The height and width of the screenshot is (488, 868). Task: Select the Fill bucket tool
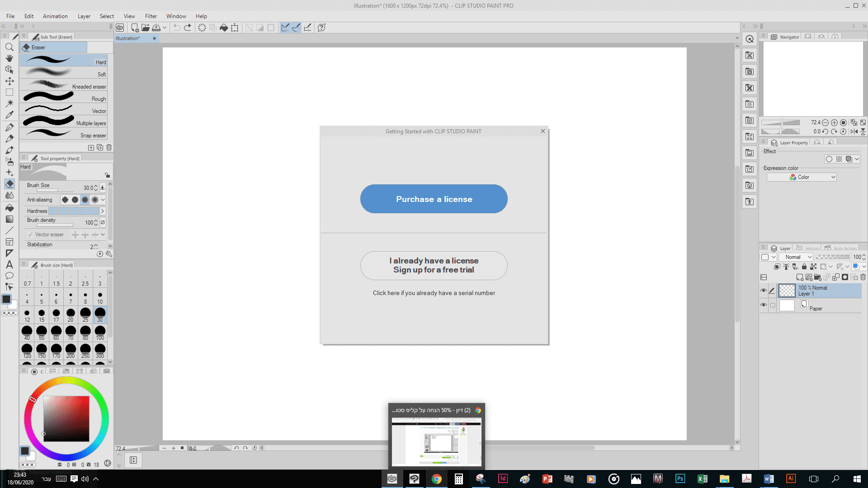click(x=9, y=208)
